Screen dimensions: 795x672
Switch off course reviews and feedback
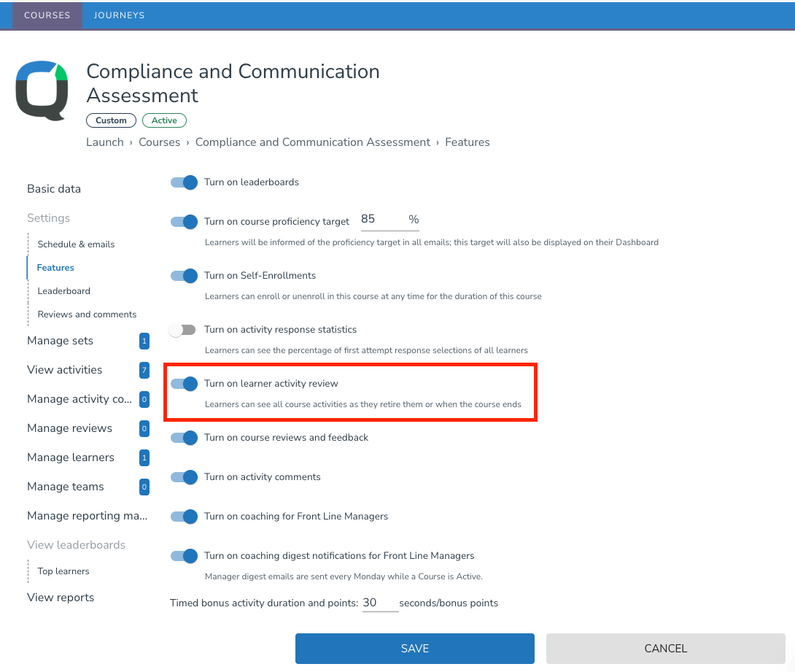(x=184, y=438)
